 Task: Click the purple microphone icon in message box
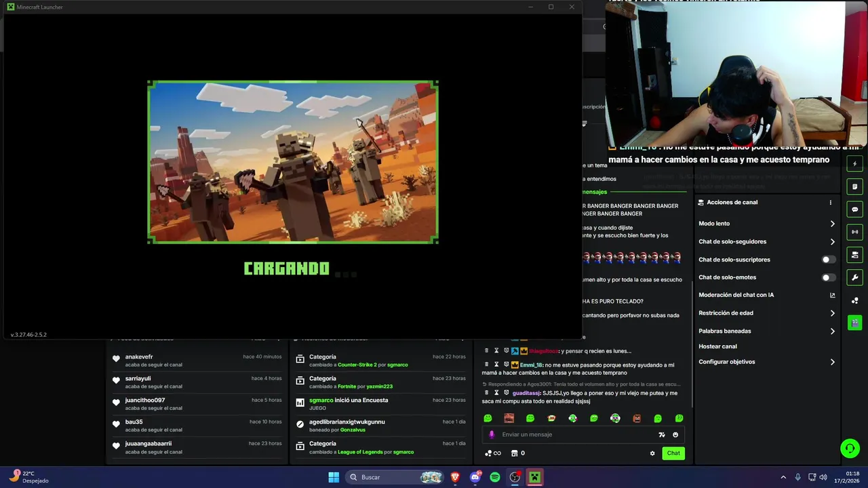492,434
